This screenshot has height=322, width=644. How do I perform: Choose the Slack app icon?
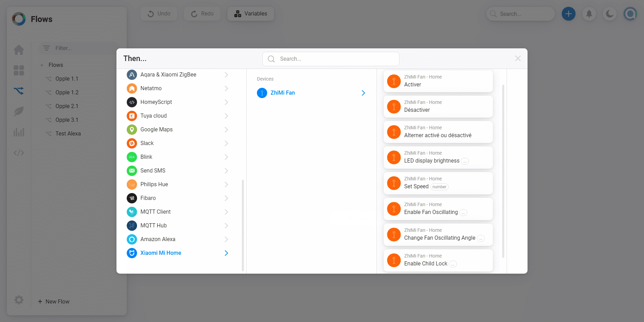pos(132,143)
